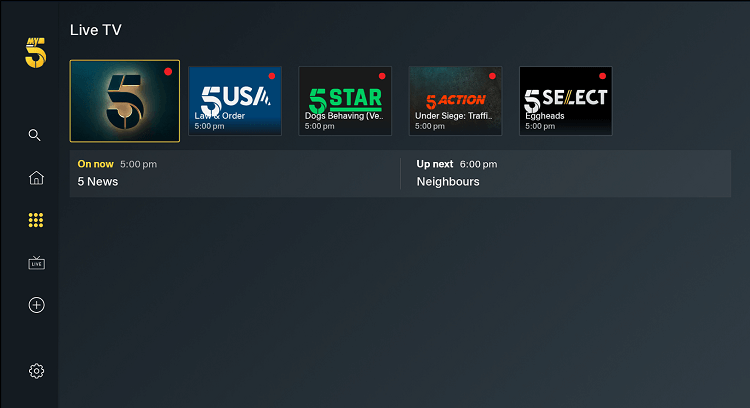Click the red live dot on 5USA tile
The height and width of the screenshot is (408, 750).
click(272, 76)
